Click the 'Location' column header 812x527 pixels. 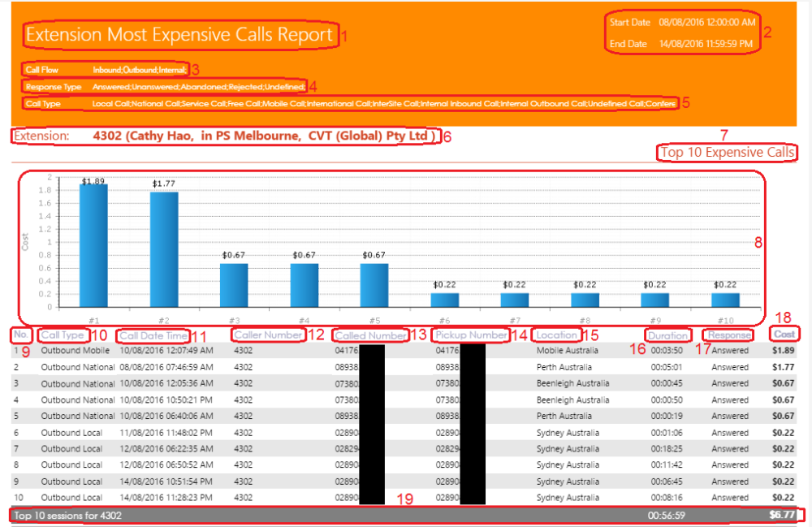557,335
